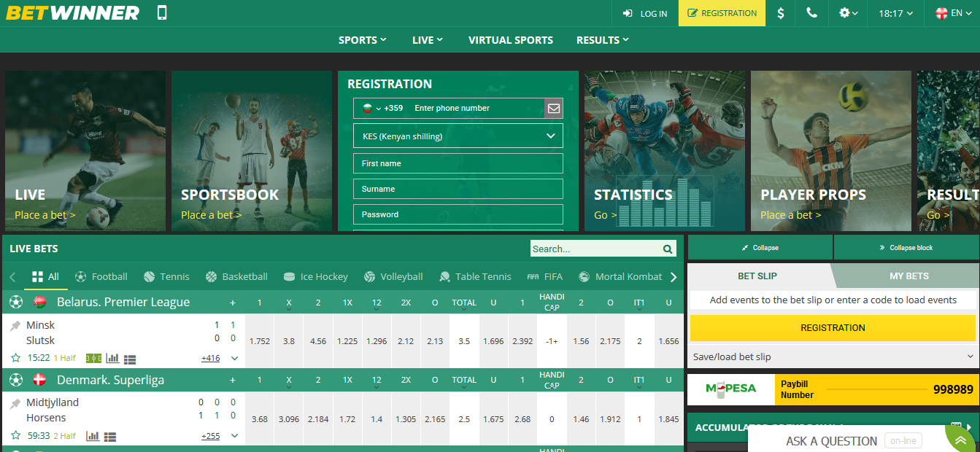Viewport: 980px width, 452px height.
Task: Favorite Minsk match with star icon
Action: [x=15, y=358]
